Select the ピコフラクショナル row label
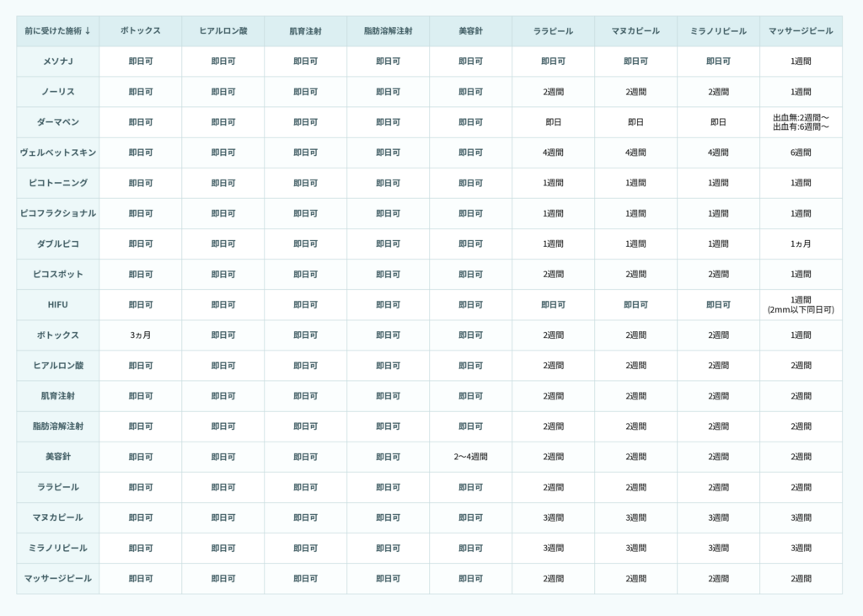863x616 pixels. [58, 213]
